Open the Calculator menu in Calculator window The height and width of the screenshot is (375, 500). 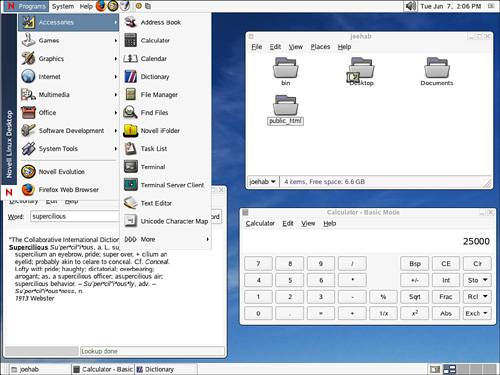[x=260, y=223]
